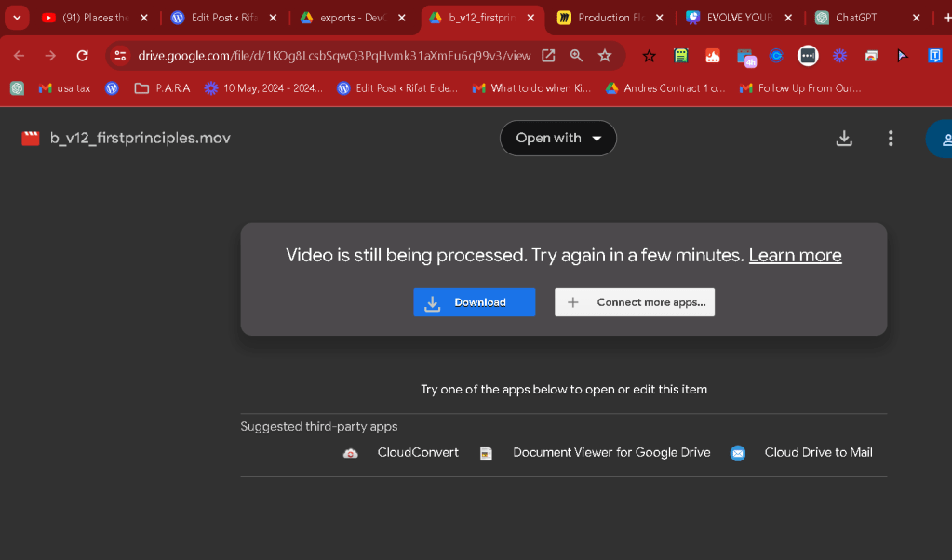The height and width of the screenshot is (560, 952).
Task: Click the 4h calendar extension icon
Action: pos(746,57)
